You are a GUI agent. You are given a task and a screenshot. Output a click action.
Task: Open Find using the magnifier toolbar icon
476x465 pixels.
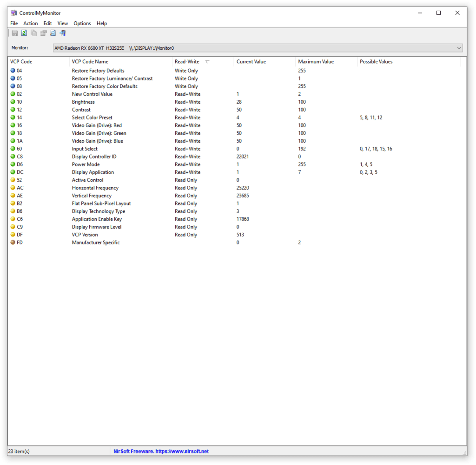tap(52, 33)
